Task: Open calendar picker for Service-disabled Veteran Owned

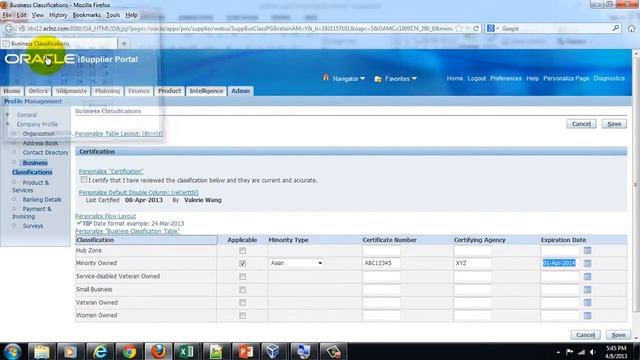Action: [587, 276]
